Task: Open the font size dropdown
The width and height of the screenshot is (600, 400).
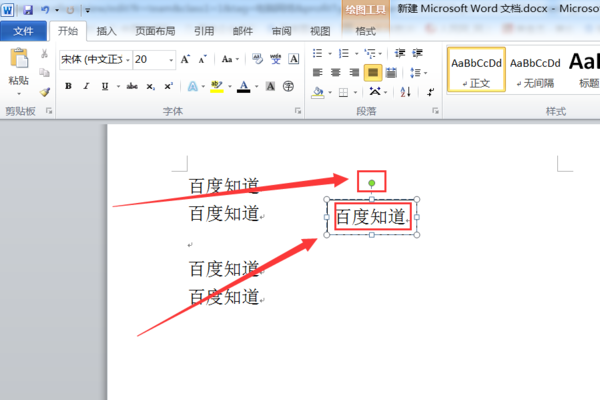Action: (171, 60)
